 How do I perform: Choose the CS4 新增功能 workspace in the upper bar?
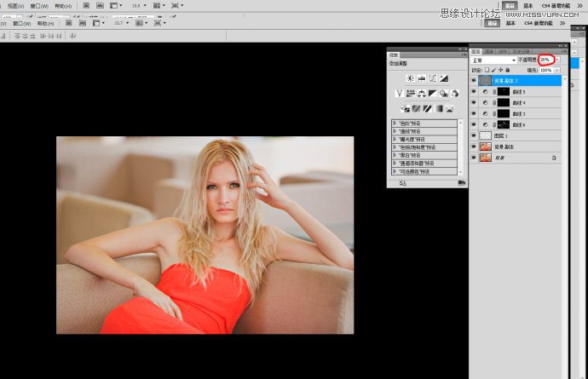click(x=556, y=6)
